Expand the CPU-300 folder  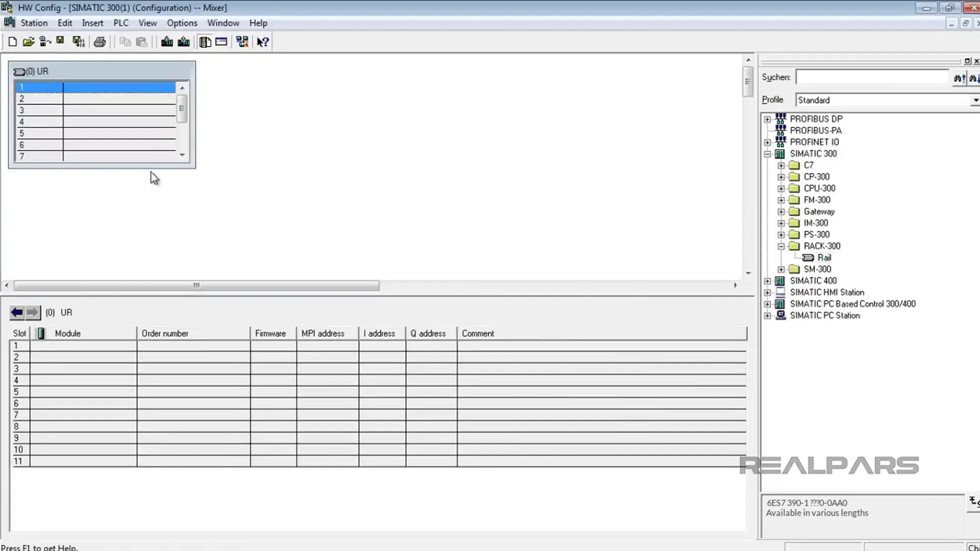point(781,188)
